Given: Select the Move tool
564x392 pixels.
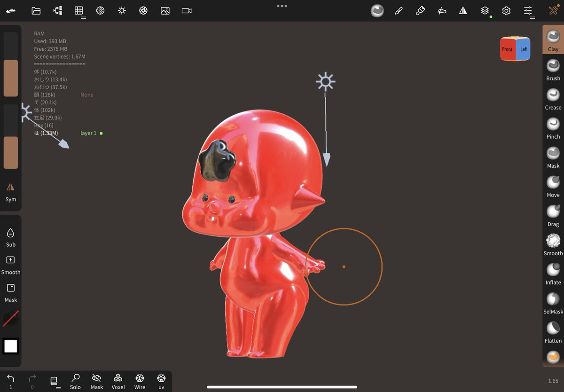Looking at the screenshot, I should click(x=553, y=186).
